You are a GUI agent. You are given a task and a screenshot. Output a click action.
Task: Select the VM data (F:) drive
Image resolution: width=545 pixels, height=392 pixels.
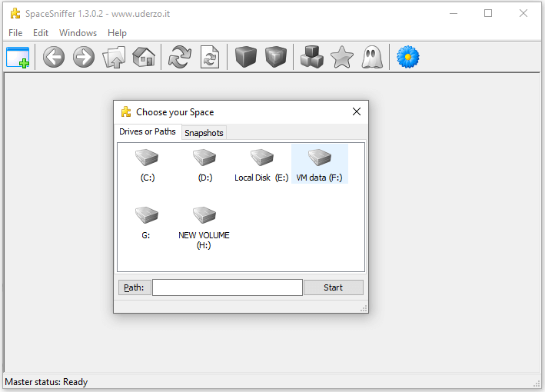point(320,164)
